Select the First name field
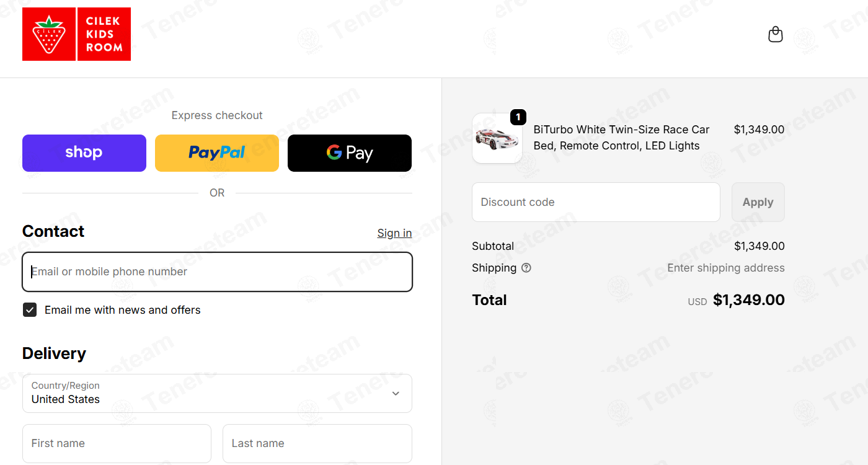The image size is (868, 465). 117,443
